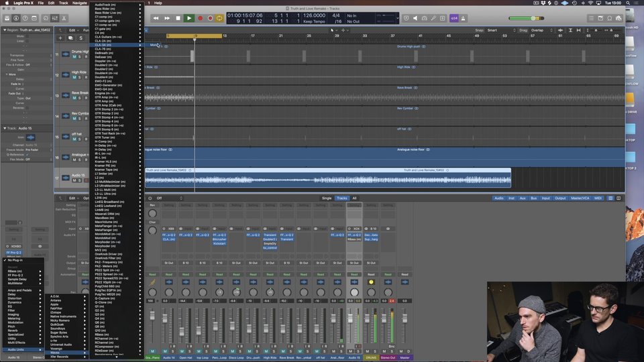Toggle the Toolbar display icon
Image resolution: width=644 pixels, height=362 pixels.
34,18
